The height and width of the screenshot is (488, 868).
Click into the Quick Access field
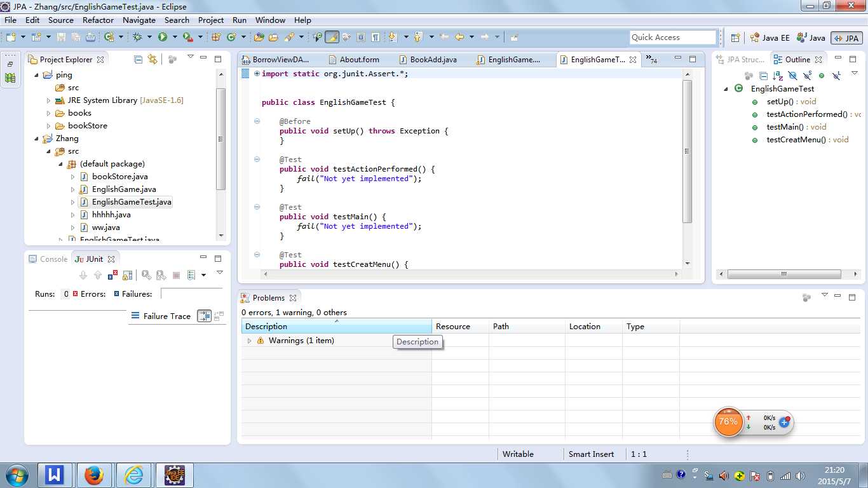673,37
